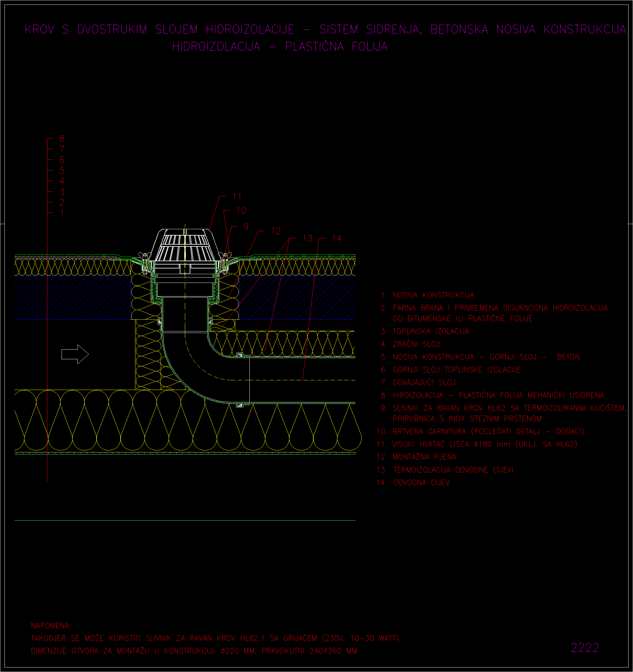Viewport: 633px width, 672px height.
Task: Click legend entry '1 NOSIVA KONSTRUKCIJA'
Action: 428,295
